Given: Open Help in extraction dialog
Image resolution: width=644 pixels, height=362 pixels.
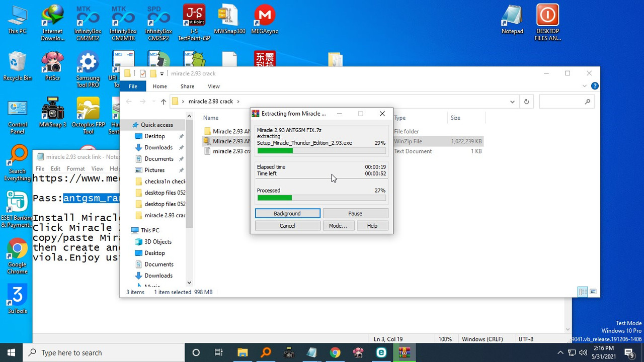Looking at the screenshot, I should tap(372, 226).
